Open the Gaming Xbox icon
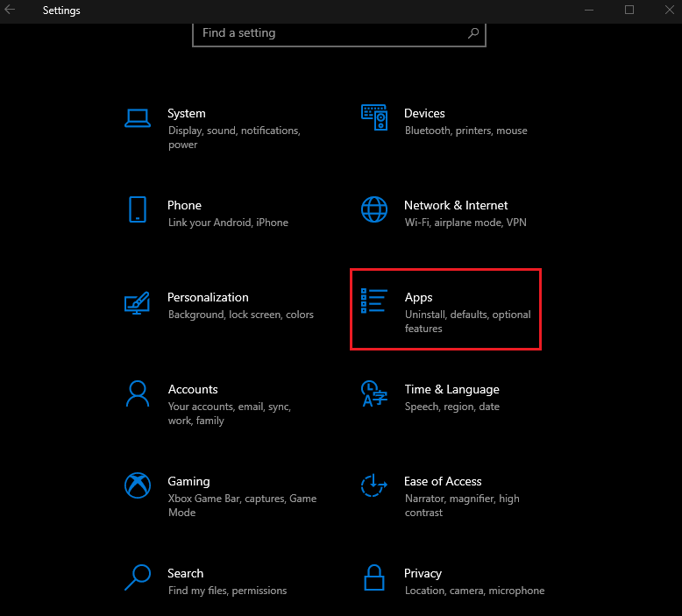 tap(138, 485)
